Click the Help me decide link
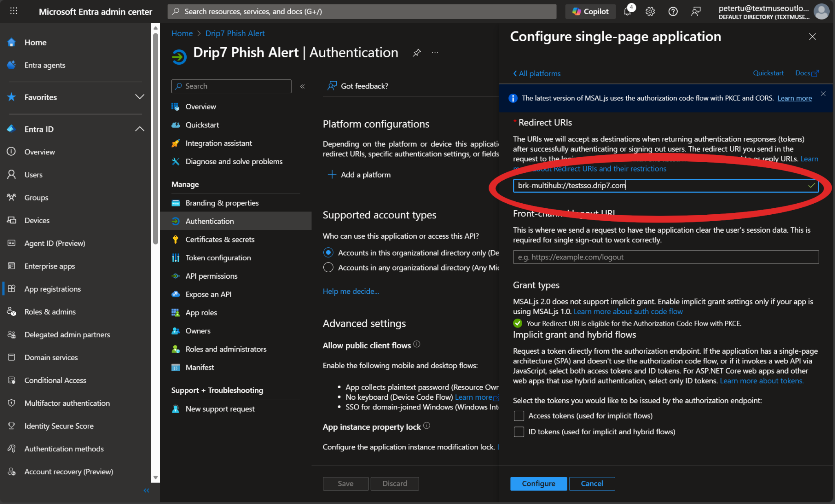The width and height of the screenshot is (835, 504). (x=351, y=291)
